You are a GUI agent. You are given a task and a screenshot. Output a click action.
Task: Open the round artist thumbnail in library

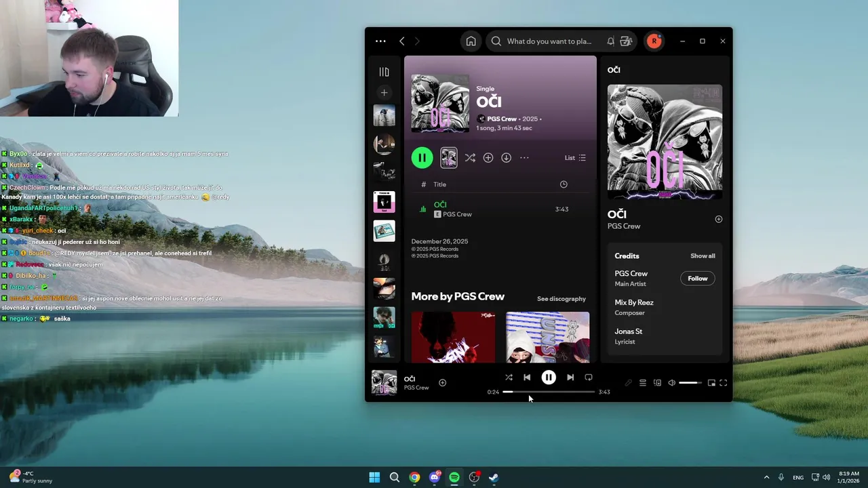[384, 144]
